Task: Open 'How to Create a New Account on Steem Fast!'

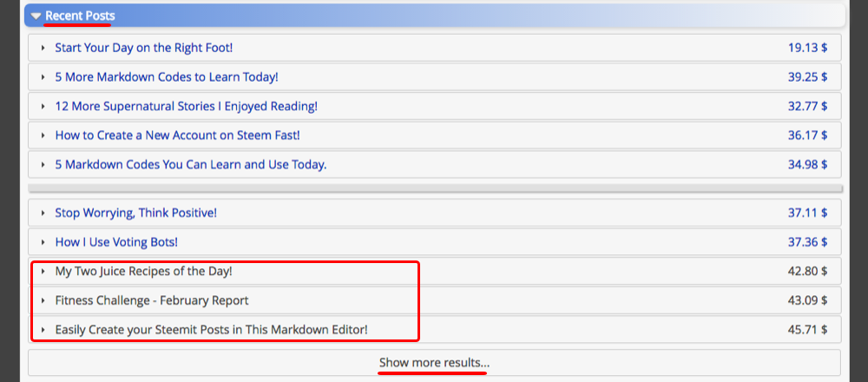Action: pos(177,135)
